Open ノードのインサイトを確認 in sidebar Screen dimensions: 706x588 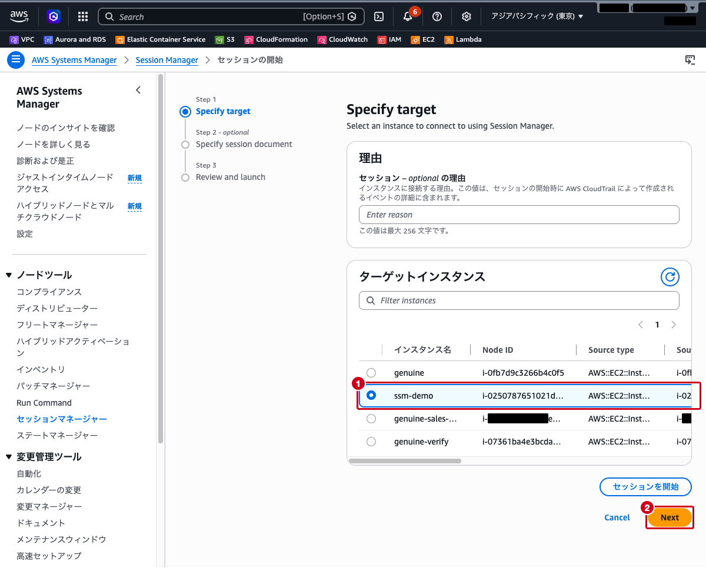click(x=66, y=128)
